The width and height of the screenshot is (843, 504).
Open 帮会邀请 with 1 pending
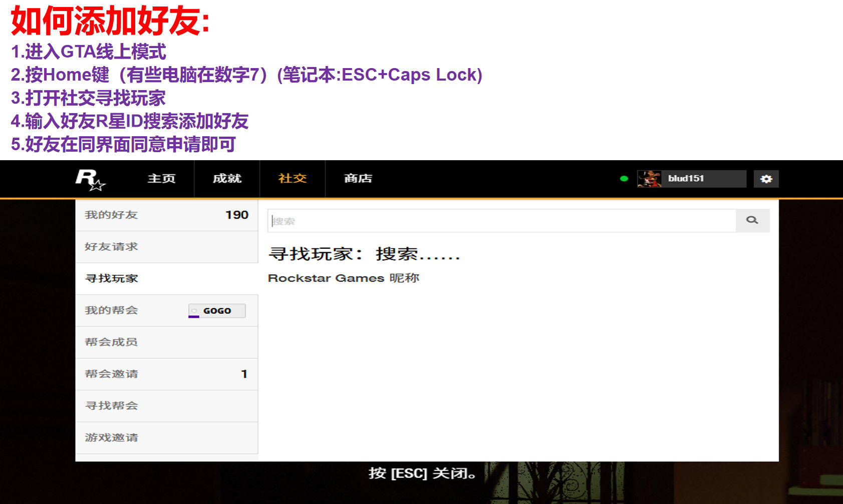(166, 374)
